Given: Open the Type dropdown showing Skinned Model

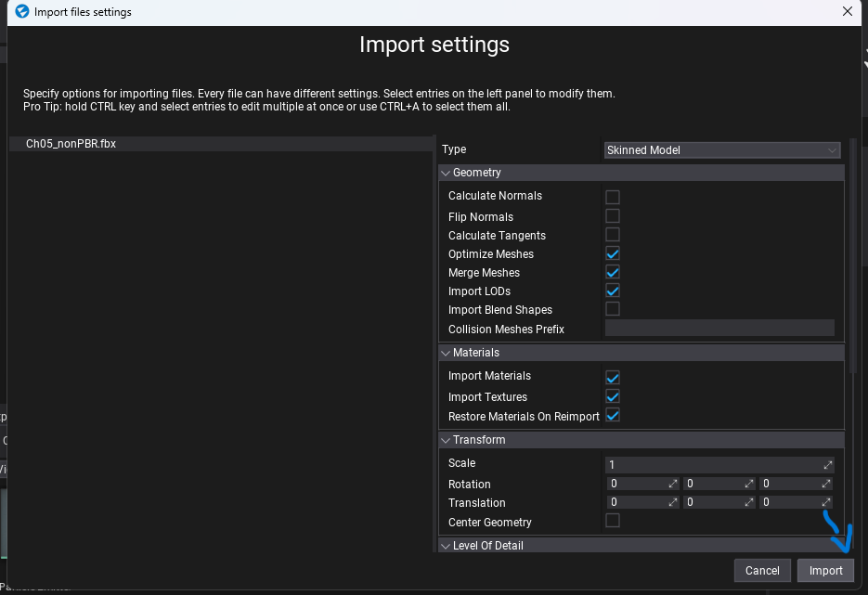Looking at the screenshot, I should tap(721, 149).
